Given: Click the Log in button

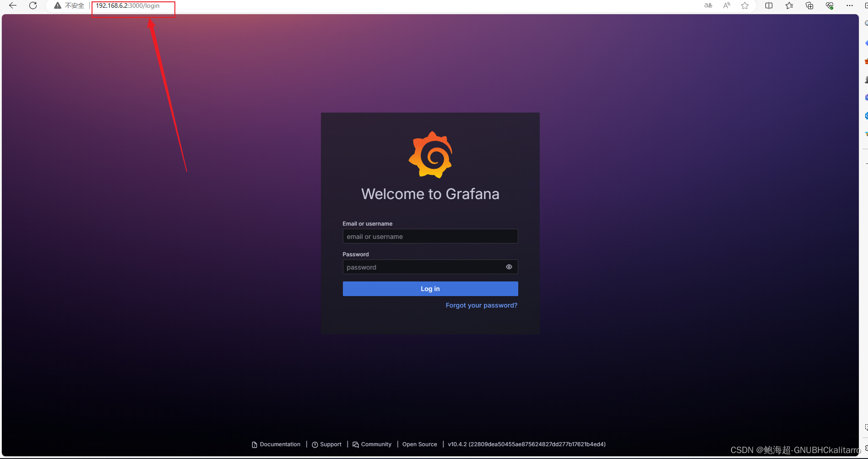Looking at the screenshot, I should (x=430, y=289).
